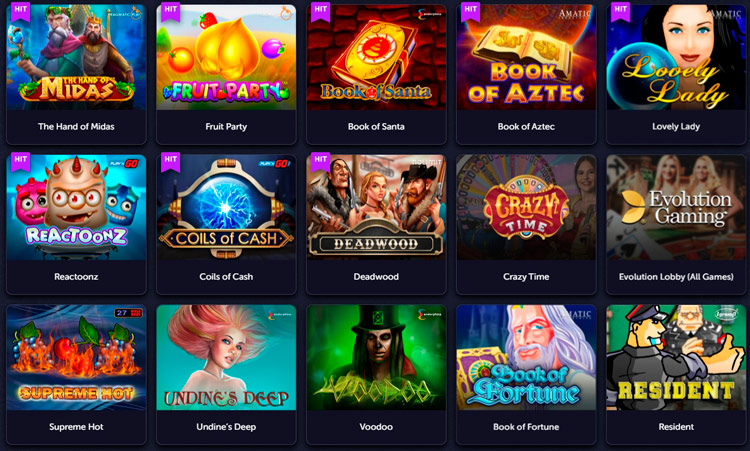
Task: Launch the Undine's Deep game artwork
Action: coord(226,358)
